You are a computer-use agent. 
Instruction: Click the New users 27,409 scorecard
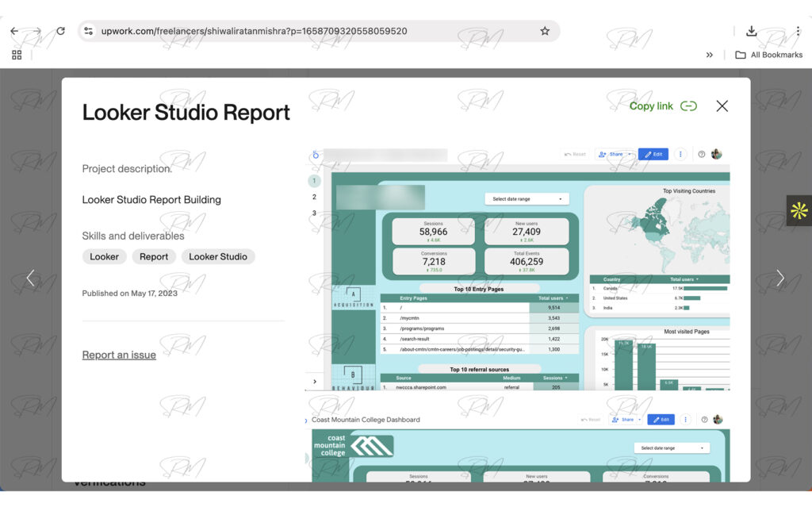coord(527,232)
